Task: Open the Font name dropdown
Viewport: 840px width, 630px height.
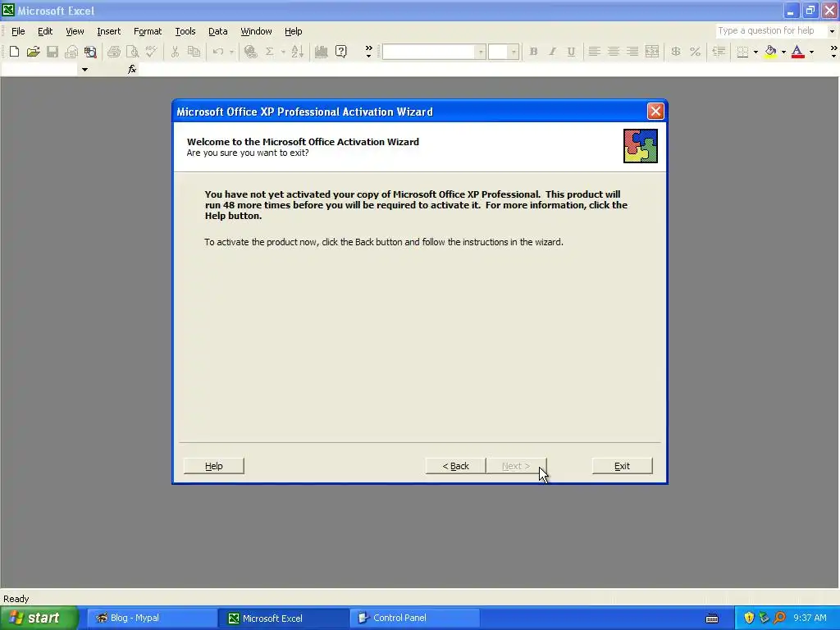Action: tap(481, 52)
